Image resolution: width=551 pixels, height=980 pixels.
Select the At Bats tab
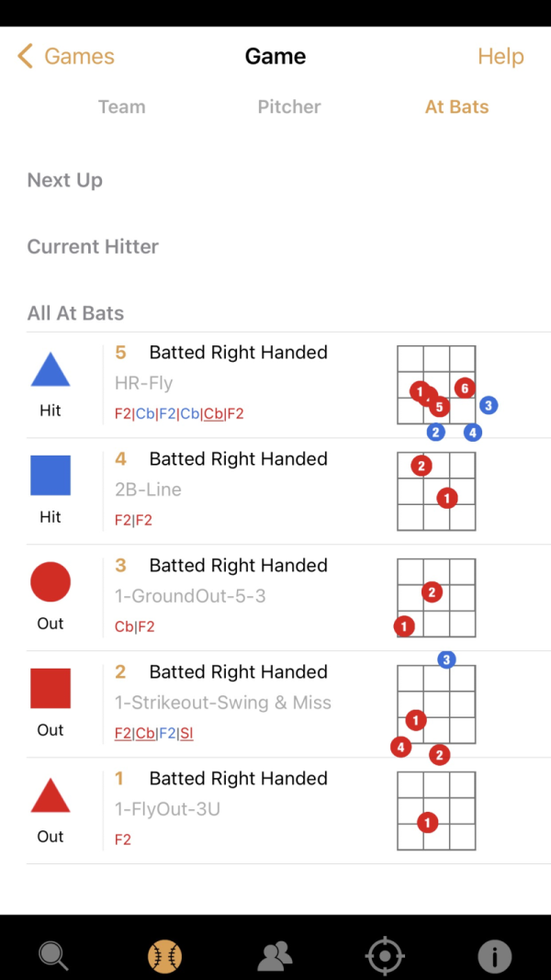pyautogui.click(x=456, y=107)
